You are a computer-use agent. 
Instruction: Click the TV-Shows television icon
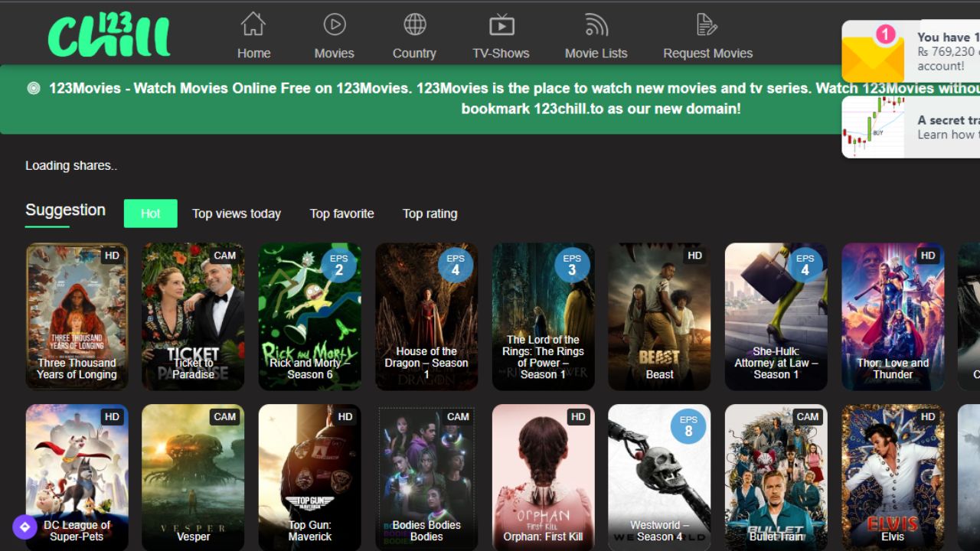[x=501, y=24]
